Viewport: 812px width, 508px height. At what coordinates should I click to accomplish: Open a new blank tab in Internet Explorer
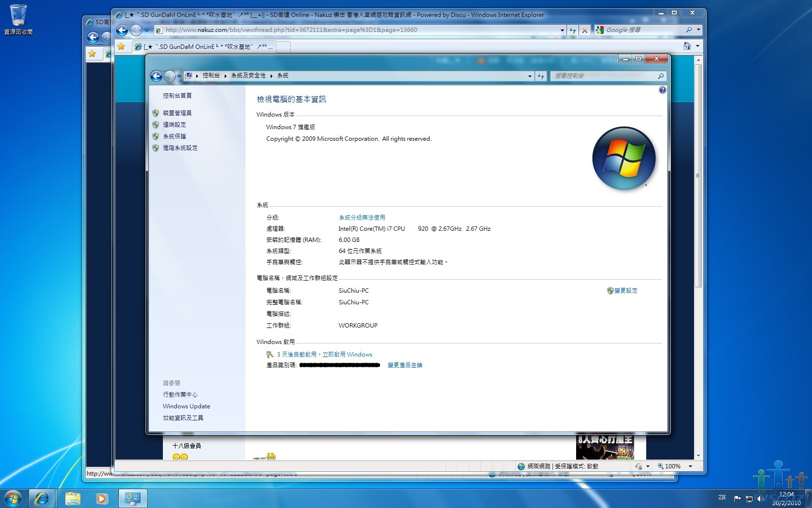pyautogui.click(x=283, y=46)
